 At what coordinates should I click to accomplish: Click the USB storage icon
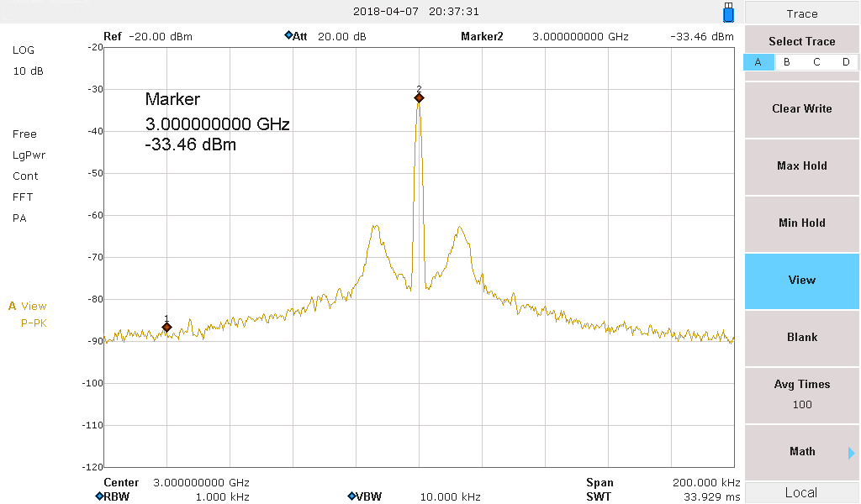pyautogui.click(x=728, y=12)
